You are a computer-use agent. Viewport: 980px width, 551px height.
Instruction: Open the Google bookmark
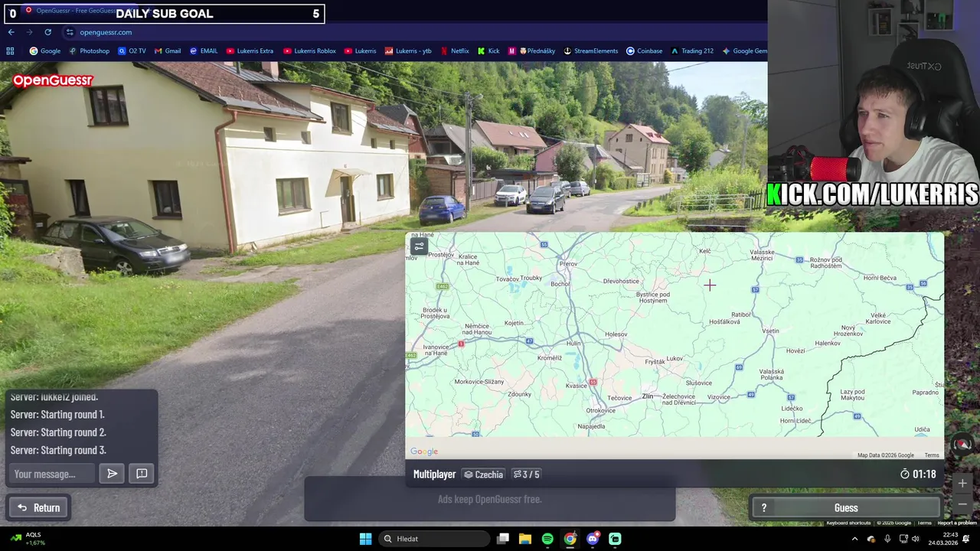click(45, 51)
